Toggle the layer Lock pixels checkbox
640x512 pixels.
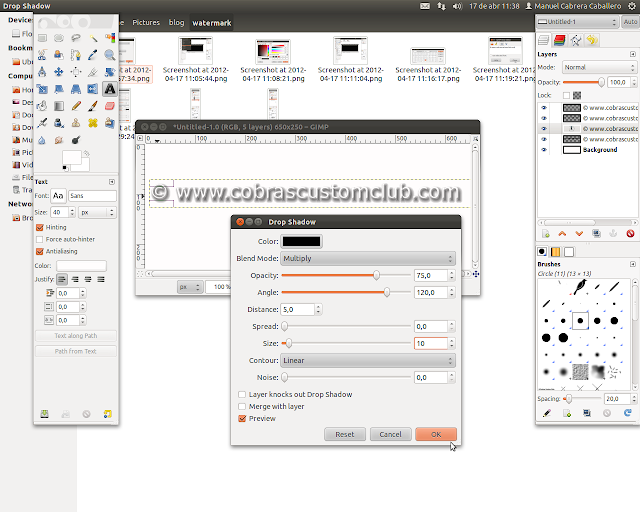pos(566,95)
